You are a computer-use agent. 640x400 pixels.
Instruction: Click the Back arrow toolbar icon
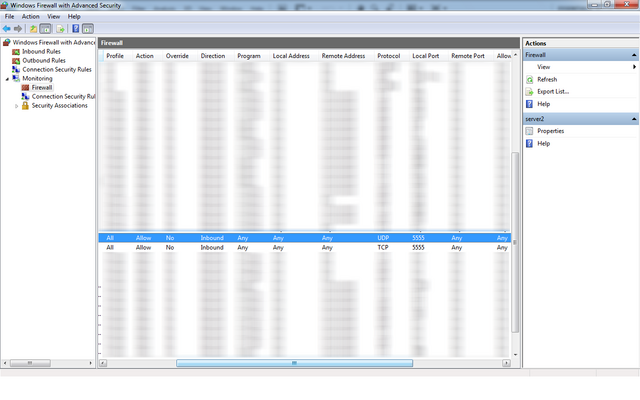click(7, 29)
